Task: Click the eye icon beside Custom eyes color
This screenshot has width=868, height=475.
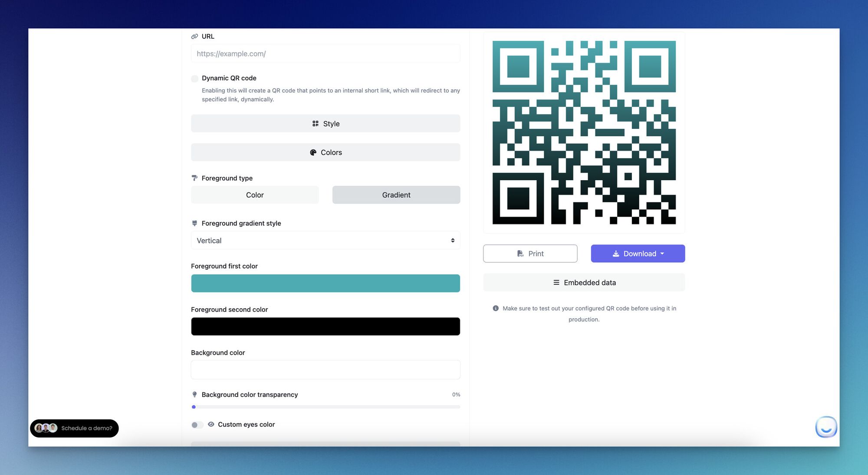Action: [211, 425]
